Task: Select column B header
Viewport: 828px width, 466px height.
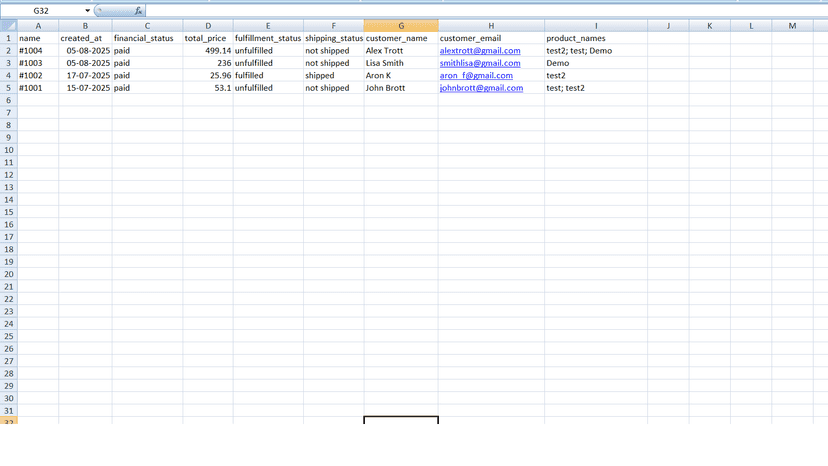Action: coord(85,25)
